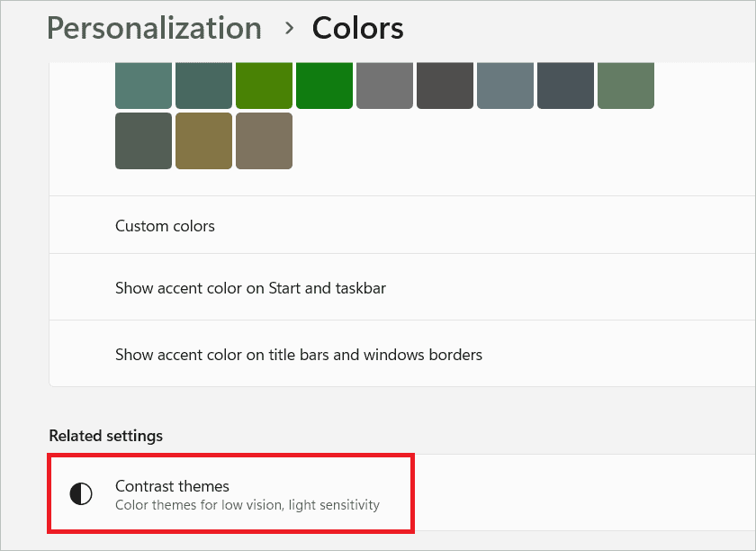Expand the Custom colors row

coord(402,225)
